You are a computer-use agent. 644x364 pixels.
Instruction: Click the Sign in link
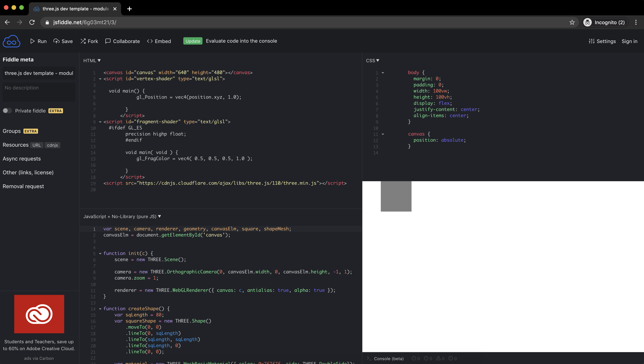click(x=629, y=41)
